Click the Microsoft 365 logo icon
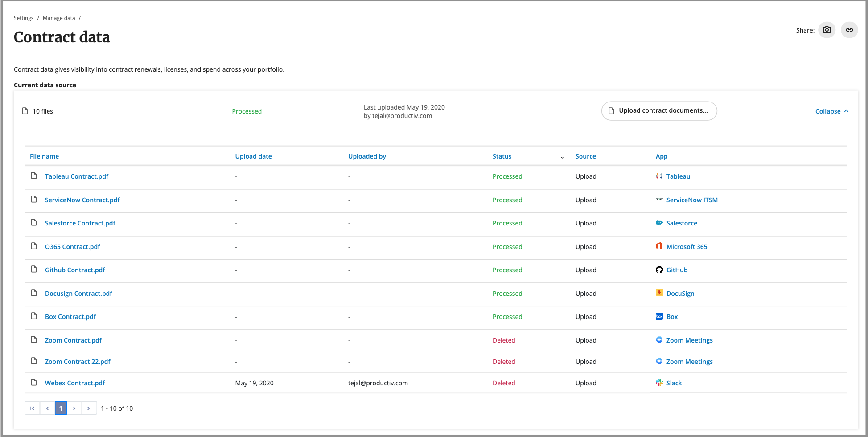 [x=659, y=246]
